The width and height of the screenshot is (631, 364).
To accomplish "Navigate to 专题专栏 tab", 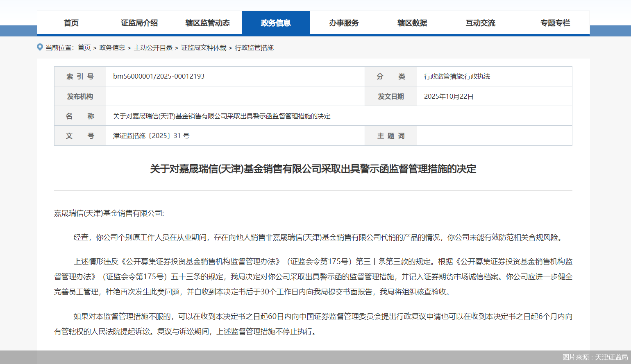I will click(555, 23).
